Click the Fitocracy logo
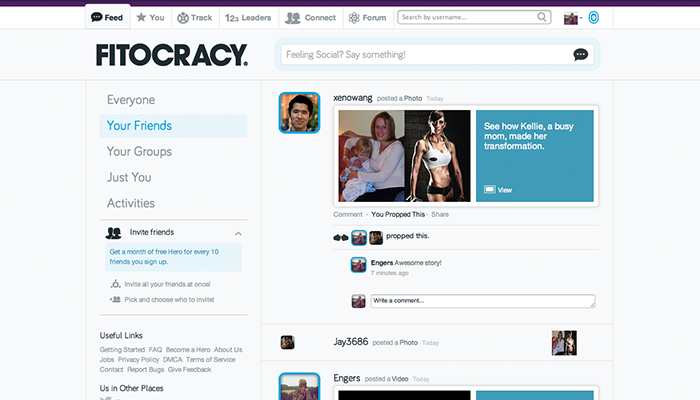Screen dimensions: 700x400 click(x=172, y=55)
